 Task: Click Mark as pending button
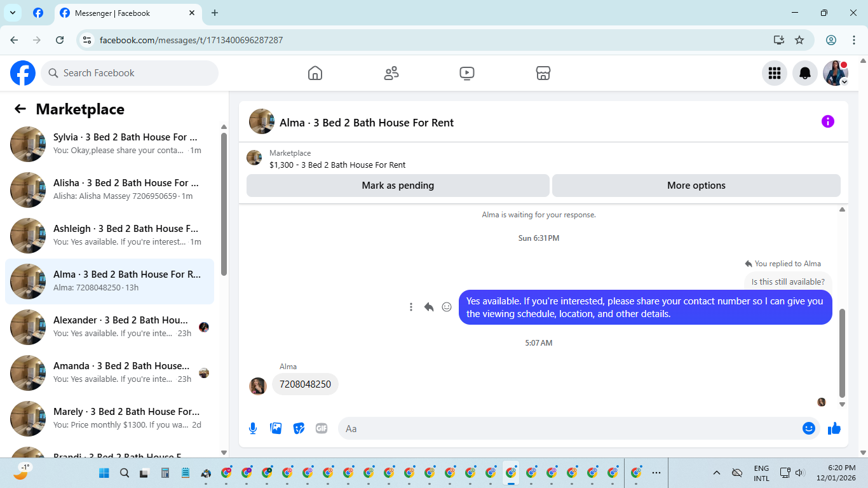[x=398, y=186]
